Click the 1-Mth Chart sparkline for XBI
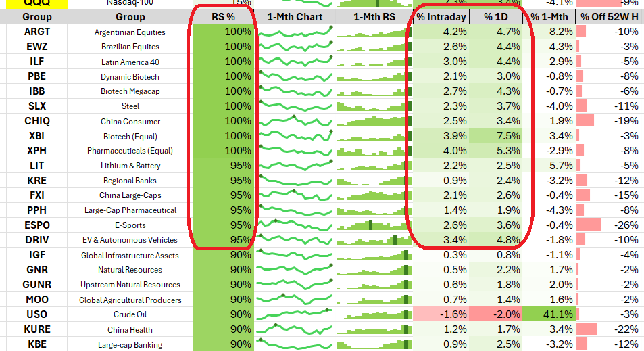644x351 pixels. tap(295, 136)
